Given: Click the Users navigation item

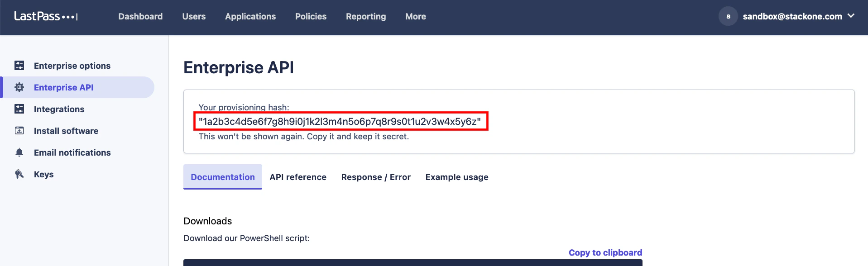Looking at the screenshot, I should tap(193, 16).
